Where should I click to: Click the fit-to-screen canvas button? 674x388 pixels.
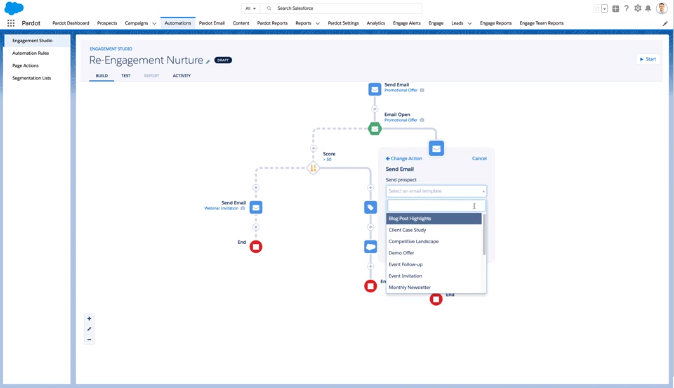89,329
